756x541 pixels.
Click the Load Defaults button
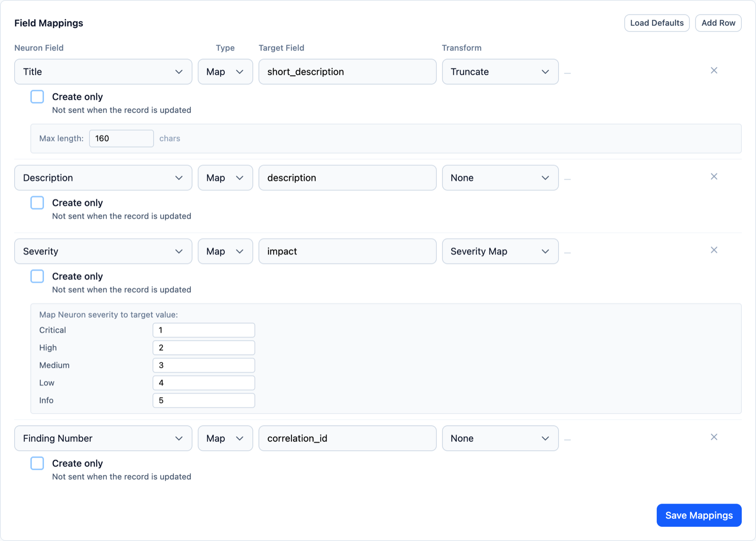pyautogui.click(x=657, y=23)
